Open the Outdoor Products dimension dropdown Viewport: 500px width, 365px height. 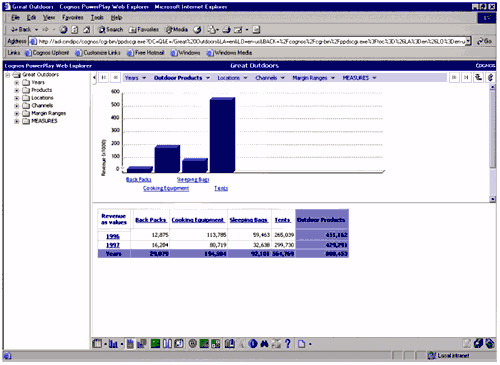[x=182, y=78]
